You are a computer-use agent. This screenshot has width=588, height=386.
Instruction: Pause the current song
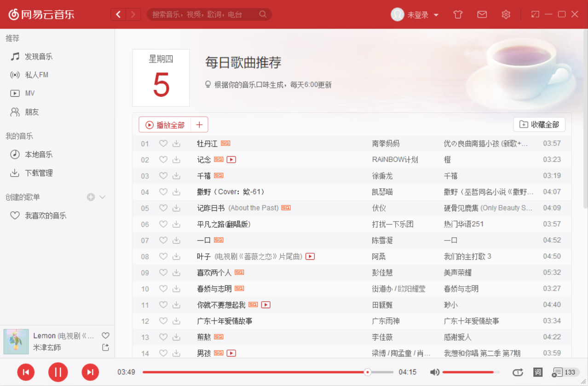pos(58,372)
